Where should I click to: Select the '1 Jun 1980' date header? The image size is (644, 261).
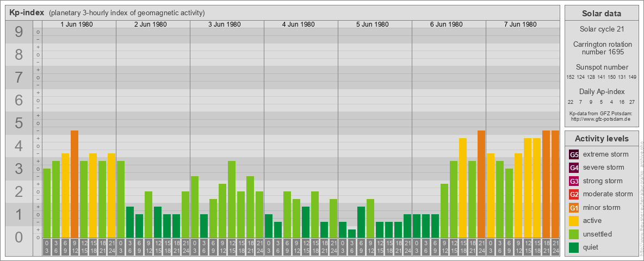77,24
